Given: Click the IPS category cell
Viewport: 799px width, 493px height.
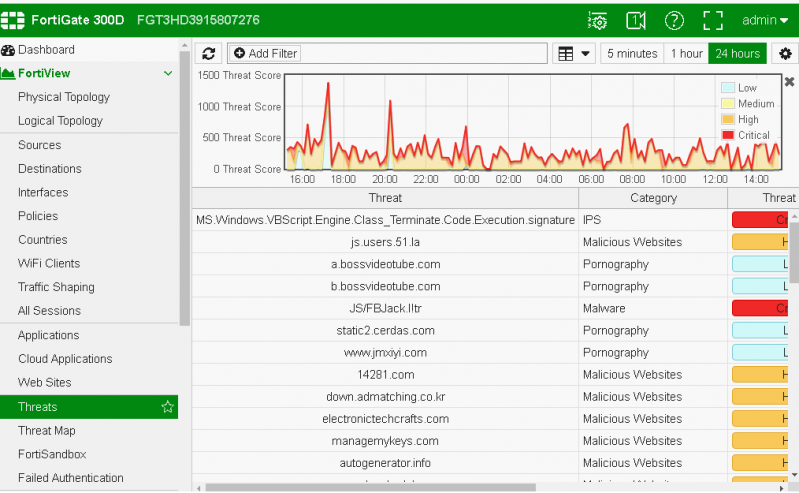Looking at the screenshot, I should click(x=653, y=220).
